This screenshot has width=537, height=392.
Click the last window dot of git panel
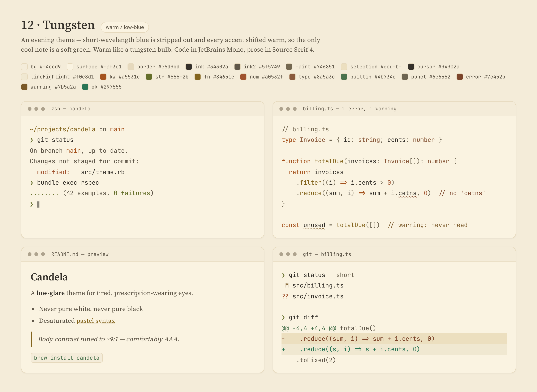(295, 254)
